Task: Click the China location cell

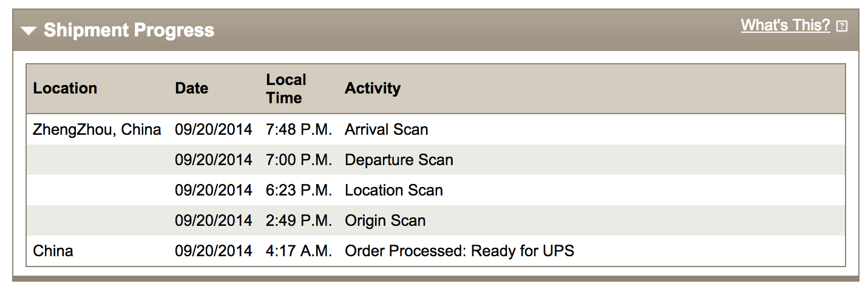Action: (x=53, y=251)
